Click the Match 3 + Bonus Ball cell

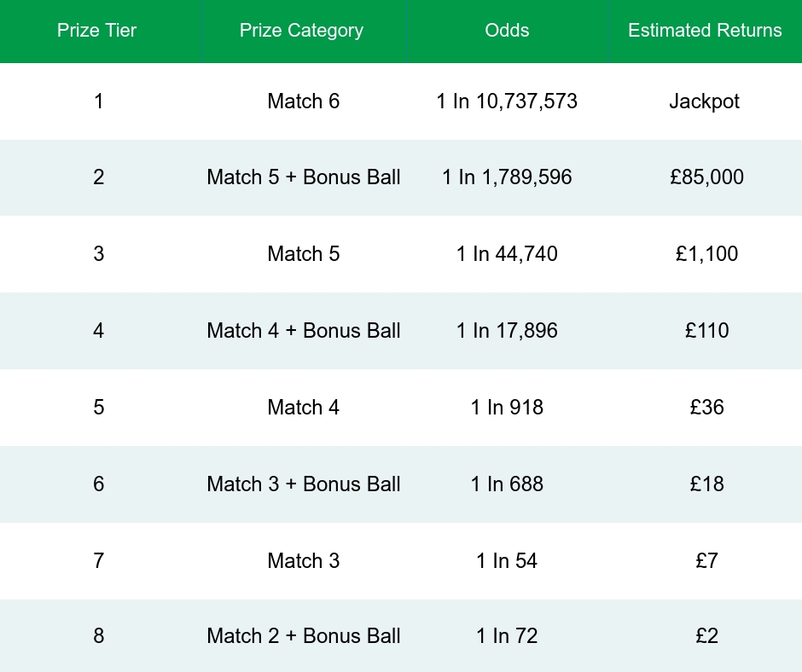tap(303, 484)
